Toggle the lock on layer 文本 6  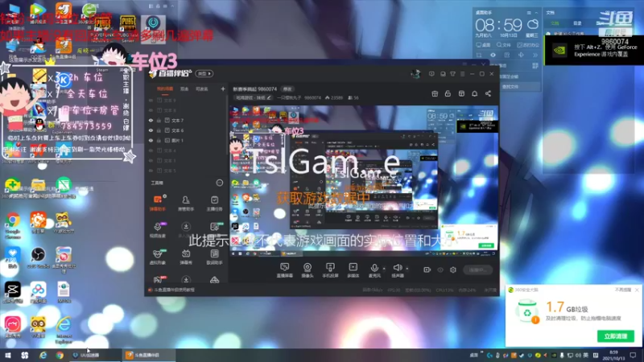159,130
